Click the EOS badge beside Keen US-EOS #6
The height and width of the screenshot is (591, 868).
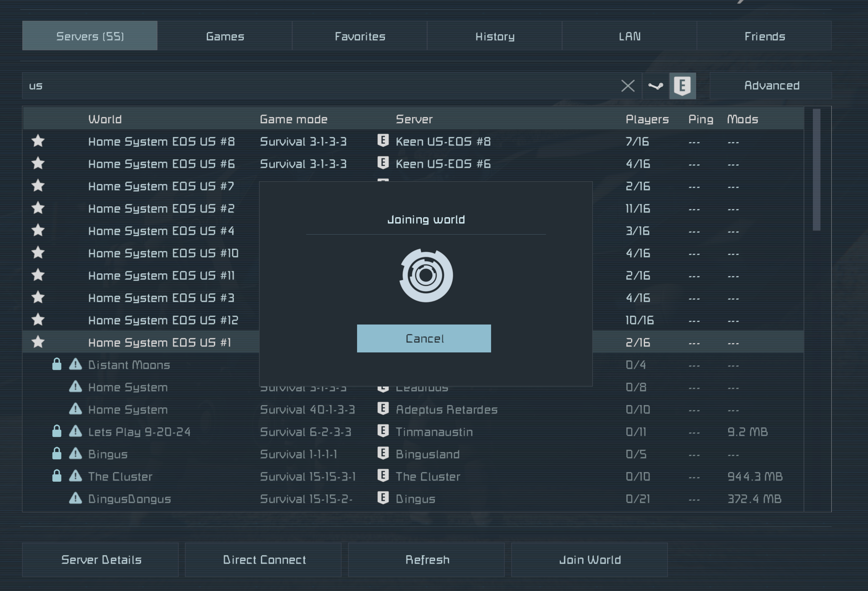coord(383,163)
